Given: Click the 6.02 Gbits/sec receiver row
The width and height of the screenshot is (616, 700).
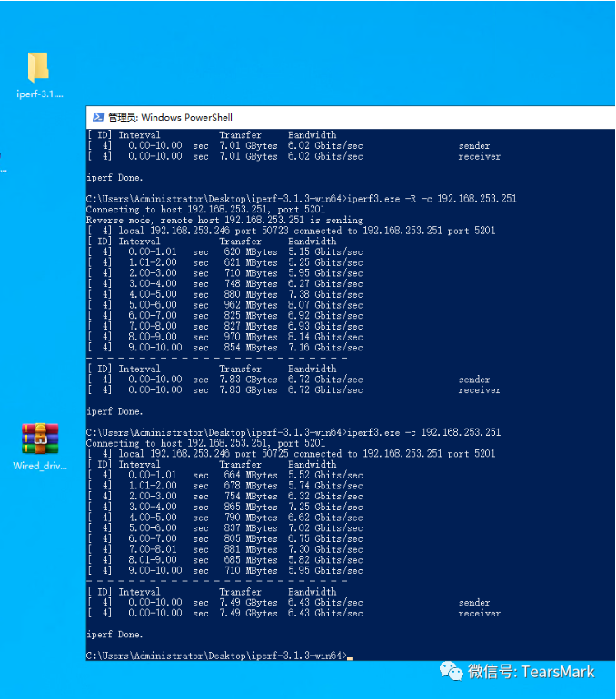Looking at the screenshot, I should pos(294,157).
